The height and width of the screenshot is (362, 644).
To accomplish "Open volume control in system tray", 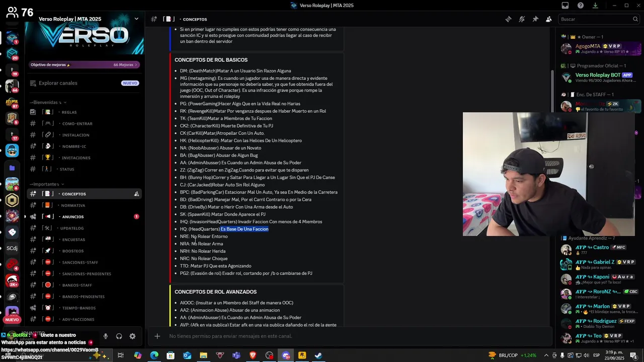I will (586, 355).
